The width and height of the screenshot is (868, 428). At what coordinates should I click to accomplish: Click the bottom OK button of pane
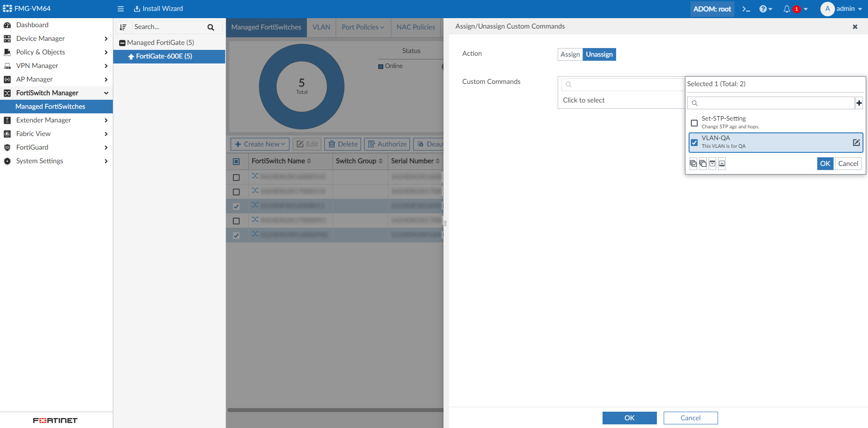[629, 418]
